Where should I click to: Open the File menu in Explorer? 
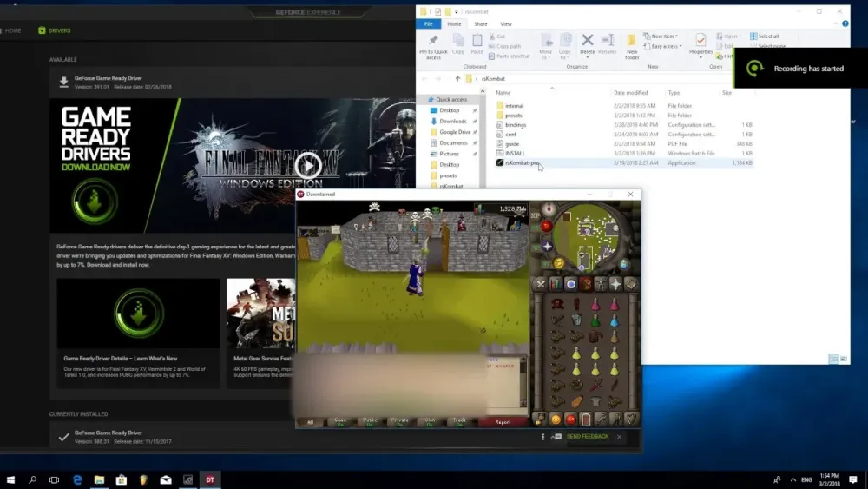point(429,23)
